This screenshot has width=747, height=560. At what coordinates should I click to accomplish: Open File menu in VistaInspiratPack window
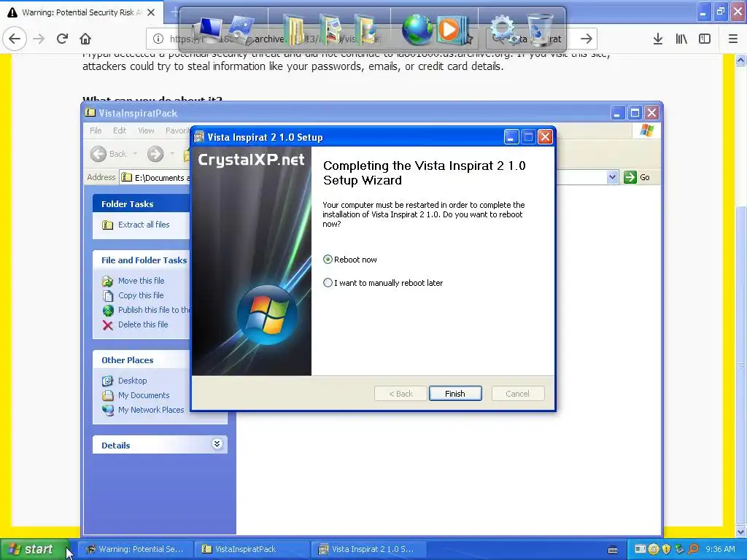[x=96, y=131]
